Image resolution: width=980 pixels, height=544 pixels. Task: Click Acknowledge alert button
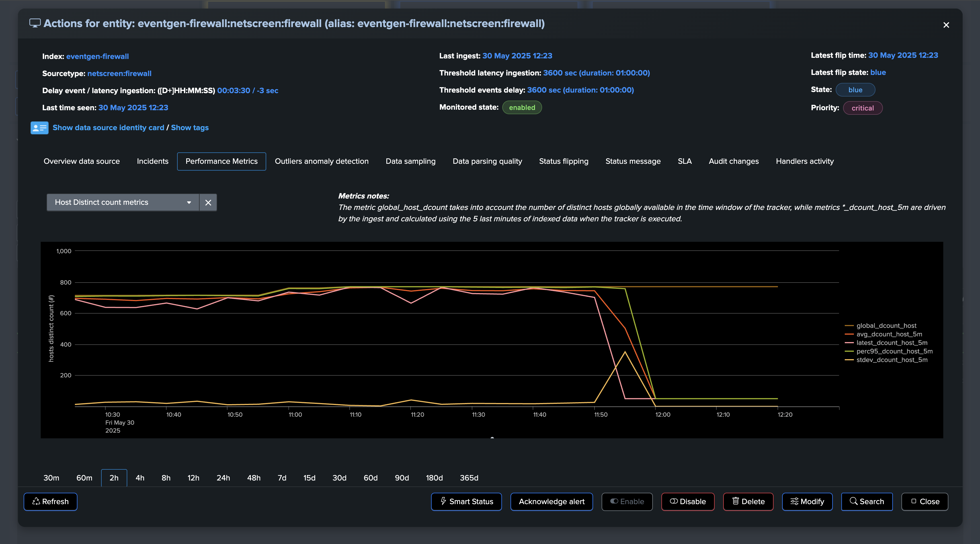click(x=551, y=501)
